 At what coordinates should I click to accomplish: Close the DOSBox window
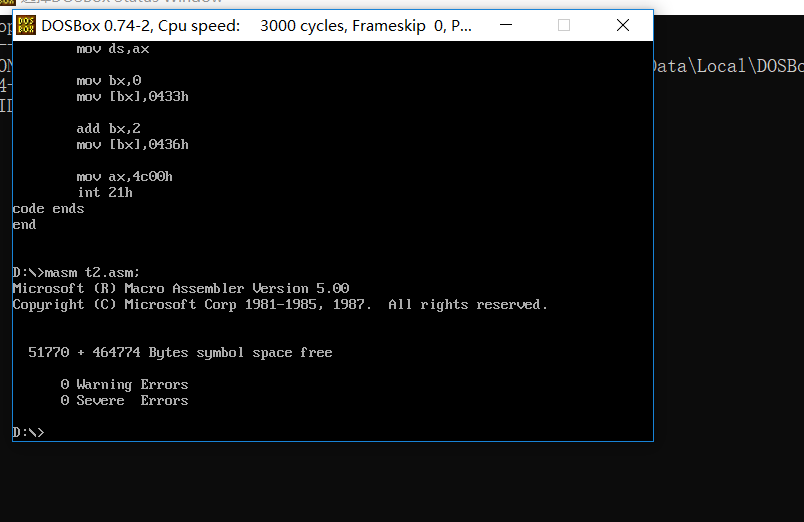tap(622, 25)
